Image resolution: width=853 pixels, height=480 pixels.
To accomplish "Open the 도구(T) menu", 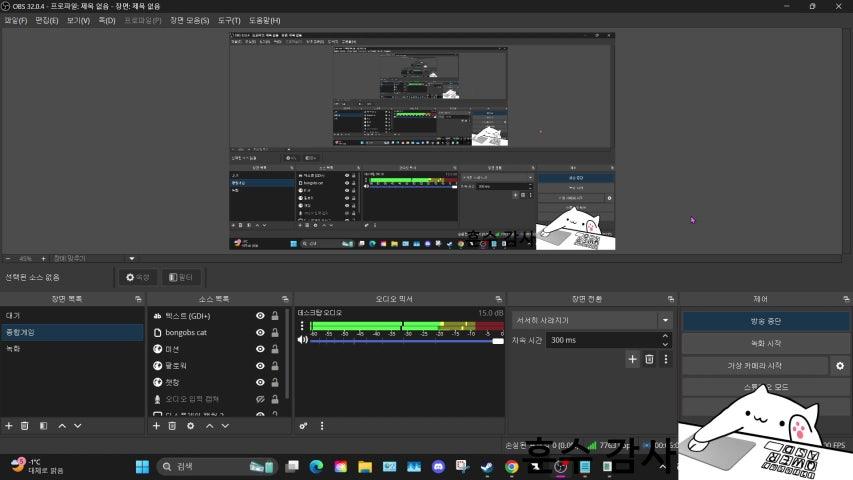I will point(229,20).
